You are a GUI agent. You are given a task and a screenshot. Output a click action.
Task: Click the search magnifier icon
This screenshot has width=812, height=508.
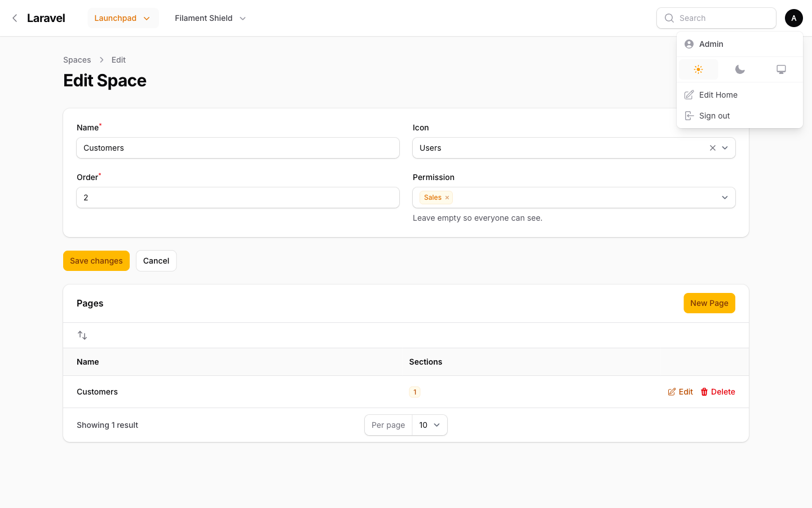click(x=669, y=18)
